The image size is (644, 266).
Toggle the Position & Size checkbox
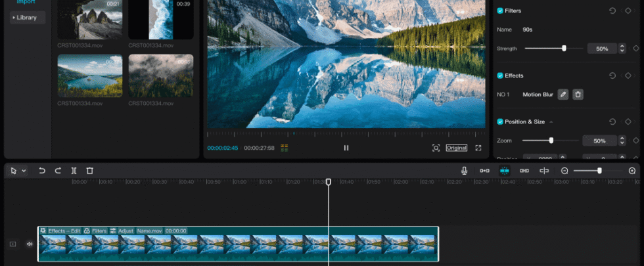500,122
